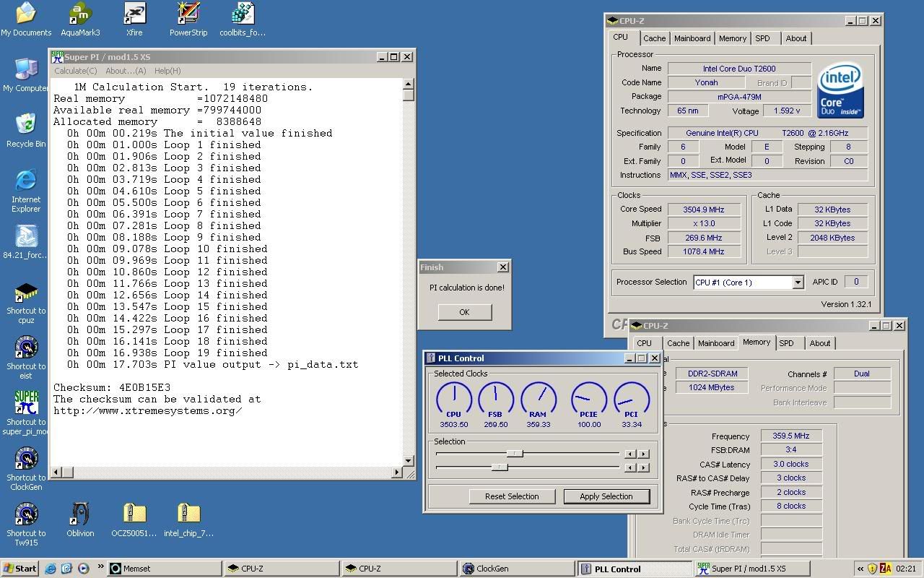
Task: Open the About...(A) menu in Super PI
Action: coord(126,71)
